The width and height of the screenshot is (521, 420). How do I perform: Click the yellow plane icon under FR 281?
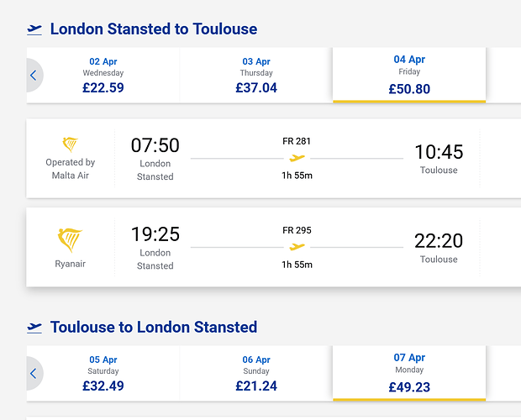(297, 158)
